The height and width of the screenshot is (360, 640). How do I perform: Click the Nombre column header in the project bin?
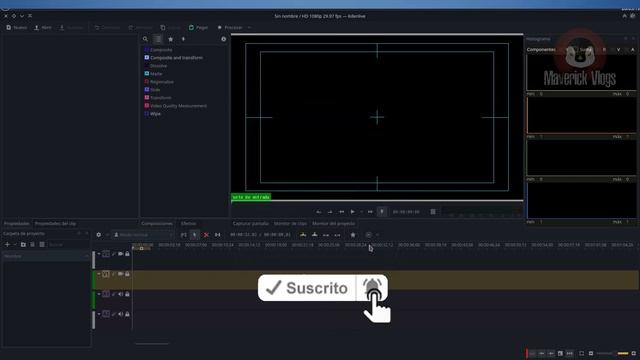46,256
